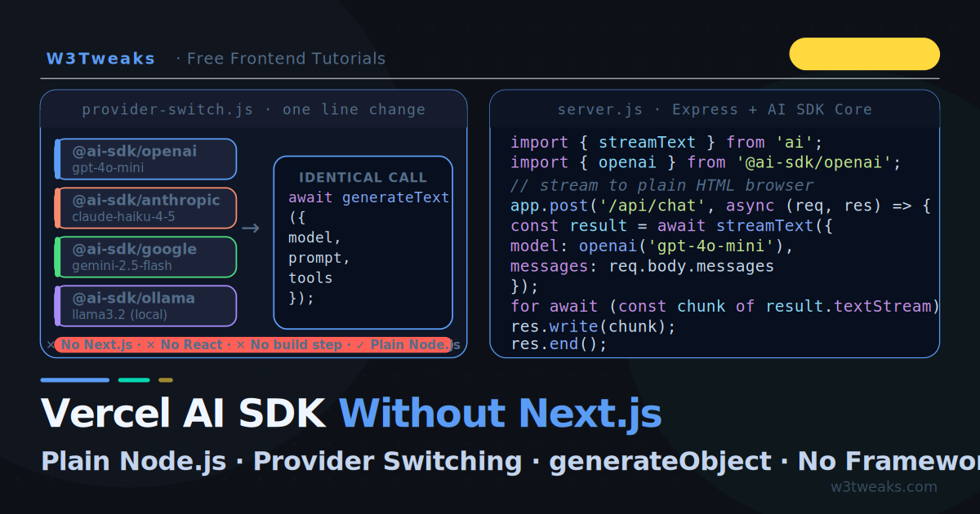Select the @ai-sdk/google provider card

point(145,257)
